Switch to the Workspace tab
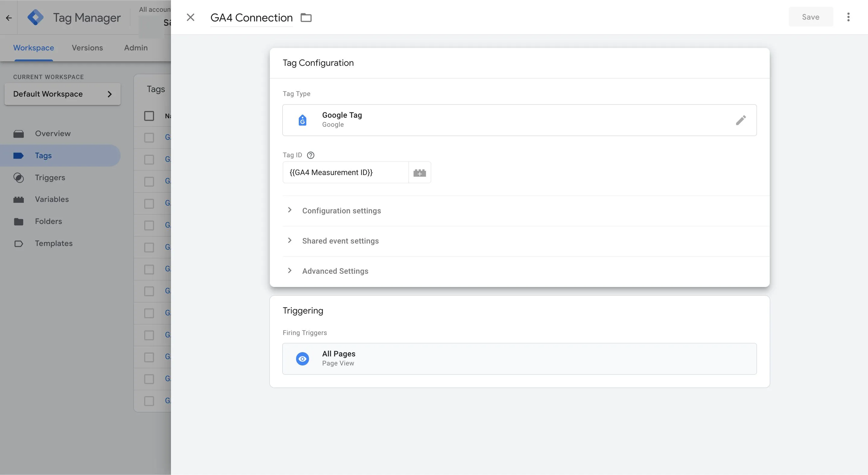Image resolution: width=868 pixels, height=475 pixels. click(x=33, y=48)
